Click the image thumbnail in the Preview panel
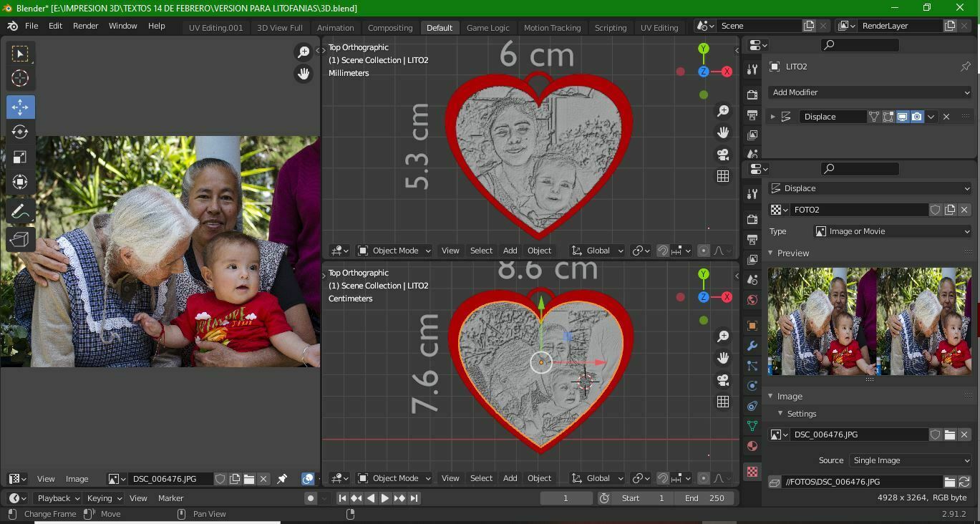This screenshot has height=524, width=980. 869,321
